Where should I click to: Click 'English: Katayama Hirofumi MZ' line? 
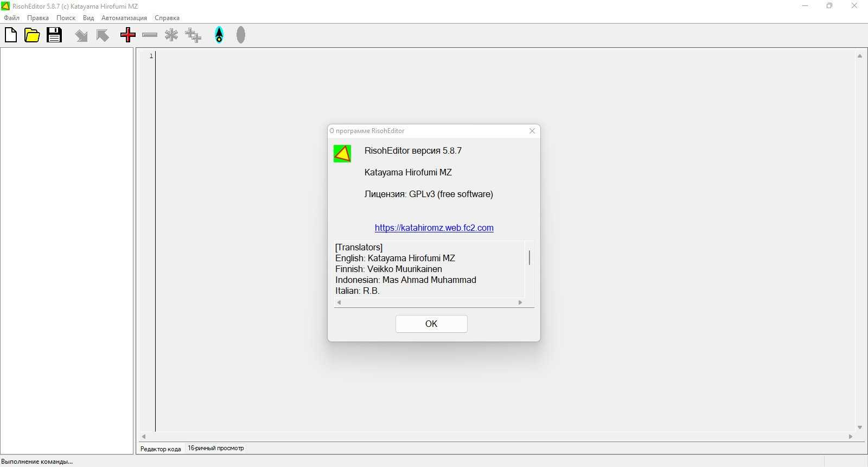(x=395, y=258)
